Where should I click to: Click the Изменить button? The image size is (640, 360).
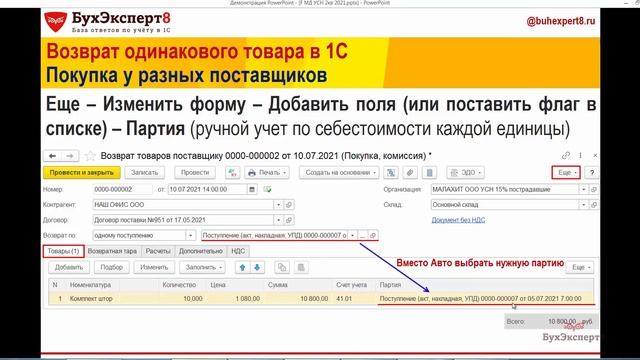pyautogui.click(x=154, y=267)
